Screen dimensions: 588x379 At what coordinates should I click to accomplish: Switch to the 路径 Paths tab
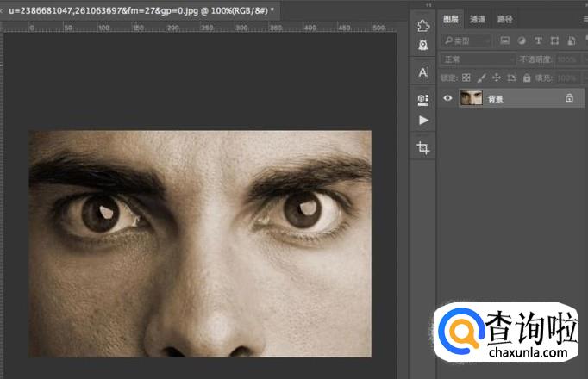(505, 19)
